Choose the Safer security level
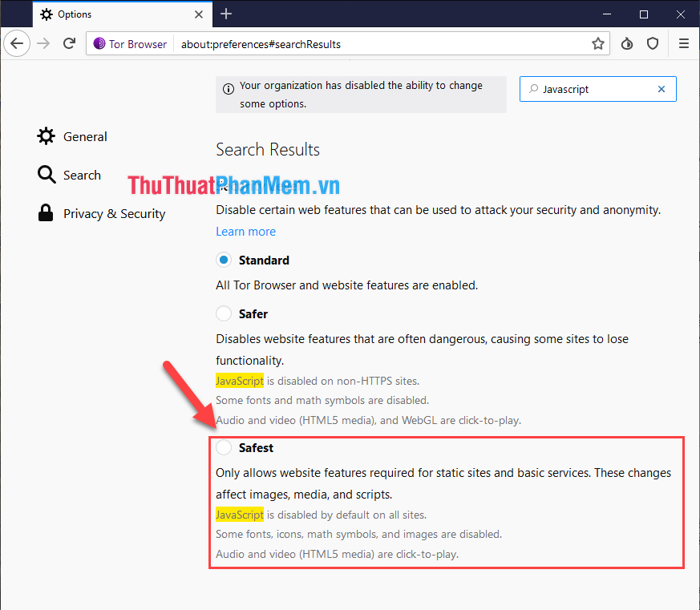The height and width of the screenshot is (610, 700). pos(224,313)
